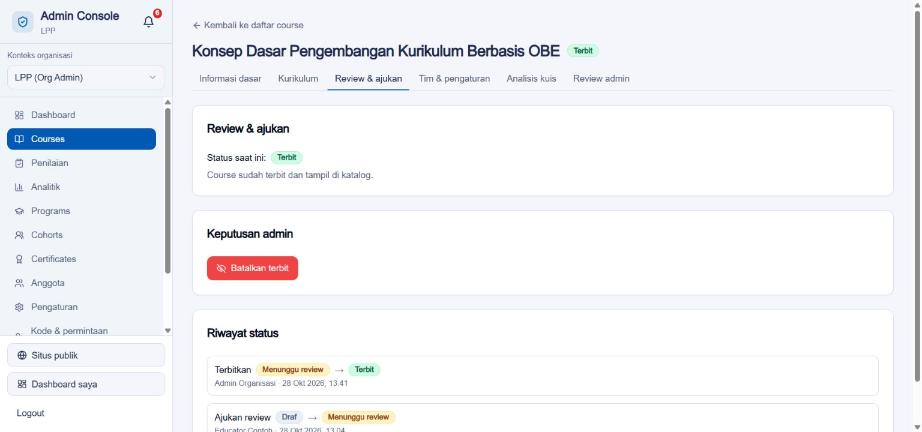
Task: Click the sidebar scroll-down arrow
Action: (168, 331)
